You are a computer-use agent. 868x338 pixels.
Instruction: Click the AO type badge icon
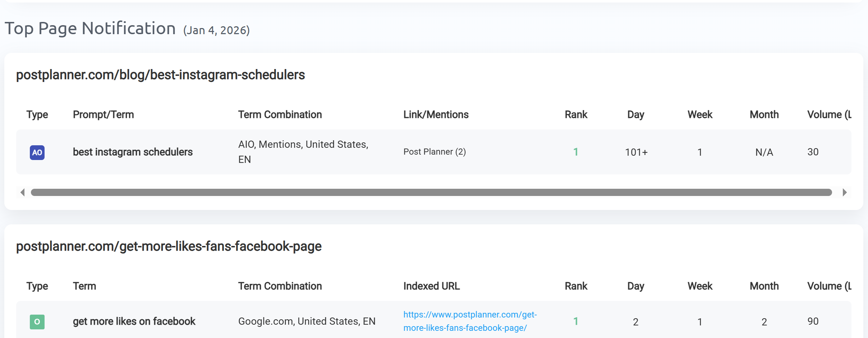(37, 152)
